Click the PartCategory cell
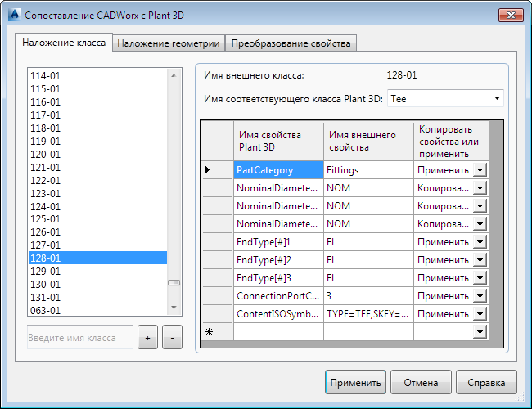 click(x=278, y=170)
